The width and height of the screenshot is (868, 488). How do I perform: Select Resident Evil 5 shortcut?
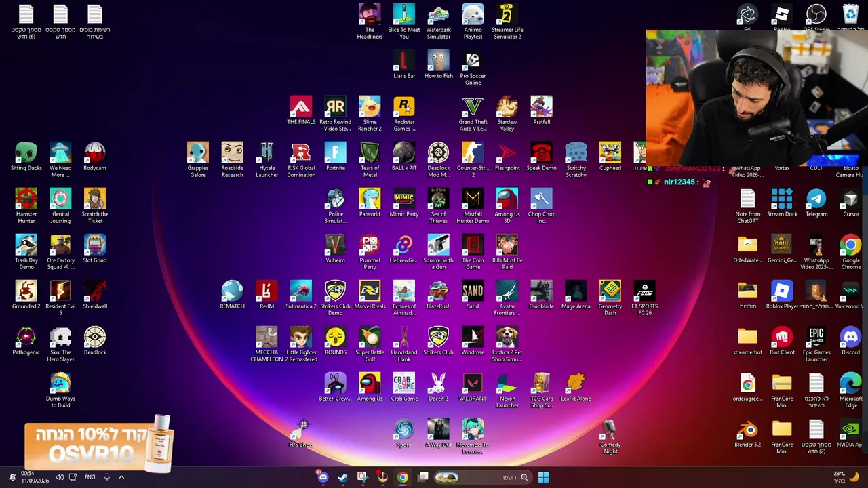60,298
